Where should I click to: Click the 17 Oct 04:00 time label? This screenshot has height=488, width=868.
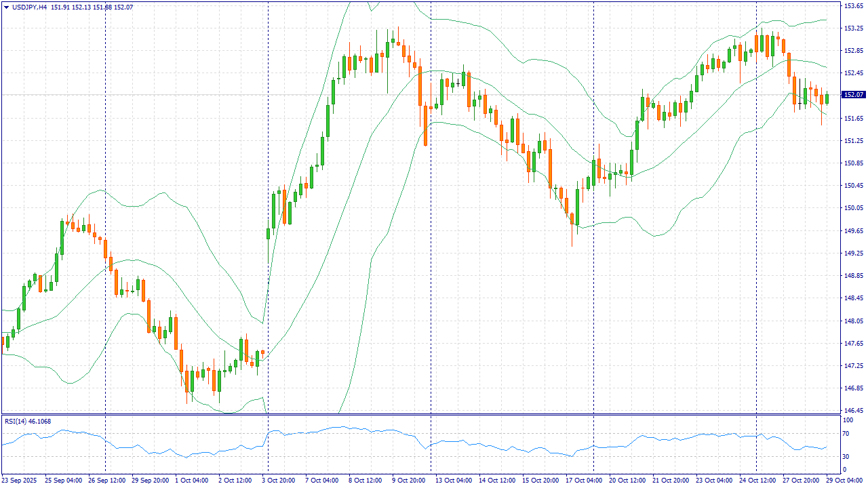coord(585,480)
